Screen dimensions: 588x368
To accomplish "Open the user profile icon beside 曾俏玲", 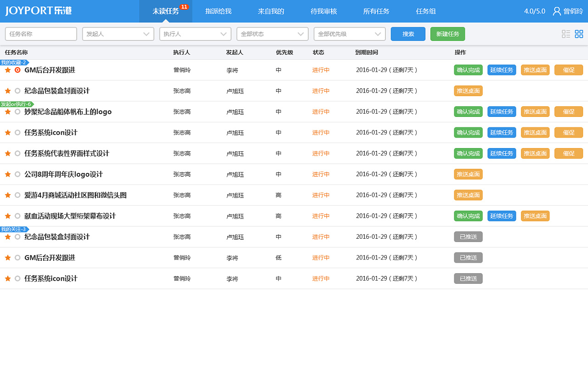I will (x=557, y=11).
